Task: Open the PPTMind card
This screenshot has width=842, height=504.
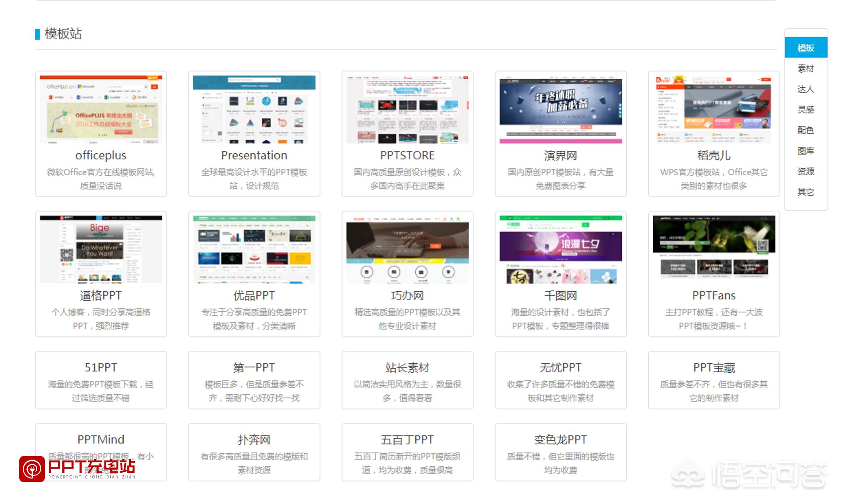Action: click(x=101, y=452)
